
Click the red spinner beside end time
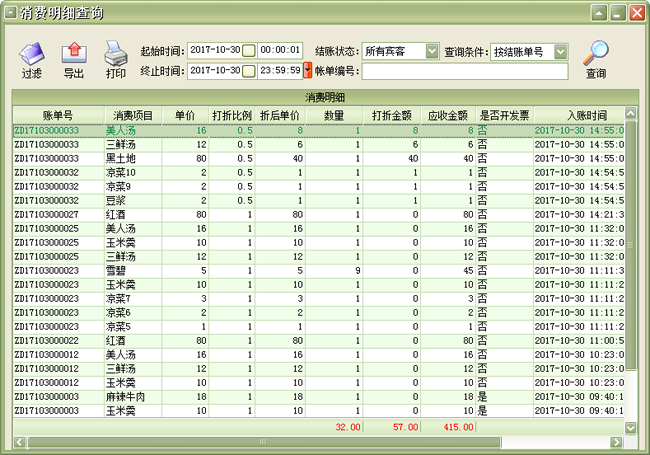pyautogui.click(x=308, y=70)
